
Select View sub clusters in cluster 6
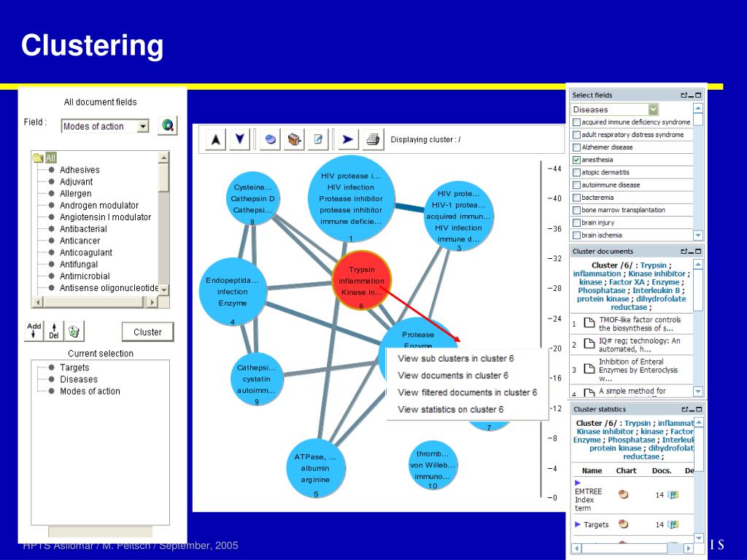coord(456,359)
